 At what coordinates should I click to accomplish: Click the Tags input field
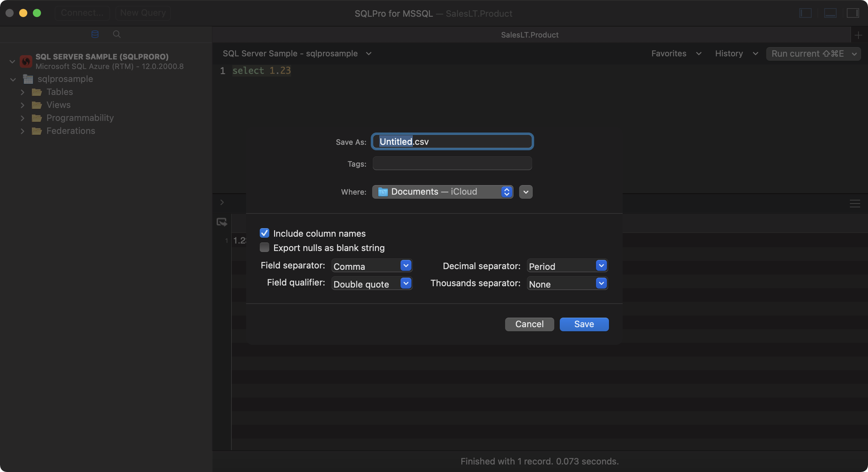(452, 163)
